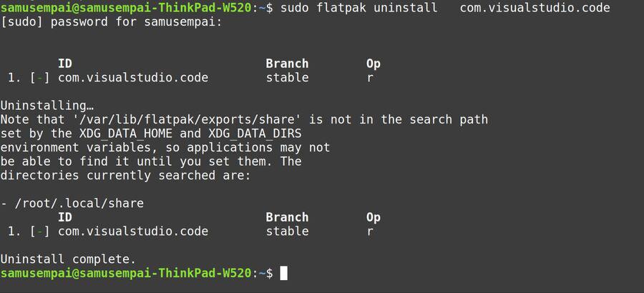Click the 'Op' header below '/root/.local/share'
The width and height of the screenshot is (644, 293).
pos(374,217)
